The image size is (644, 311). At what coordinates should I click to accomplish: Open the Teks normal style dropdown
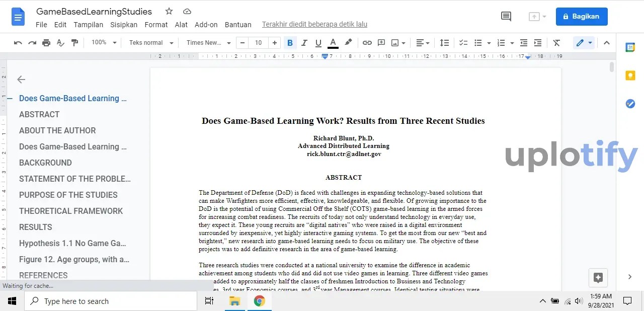[151, 43]
